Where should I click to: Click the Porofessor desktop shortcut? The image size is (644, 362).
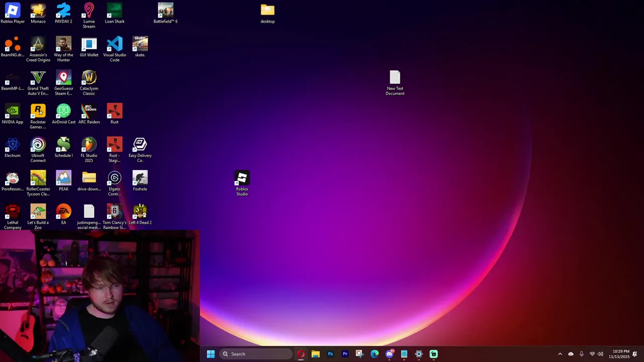[13, 181]
